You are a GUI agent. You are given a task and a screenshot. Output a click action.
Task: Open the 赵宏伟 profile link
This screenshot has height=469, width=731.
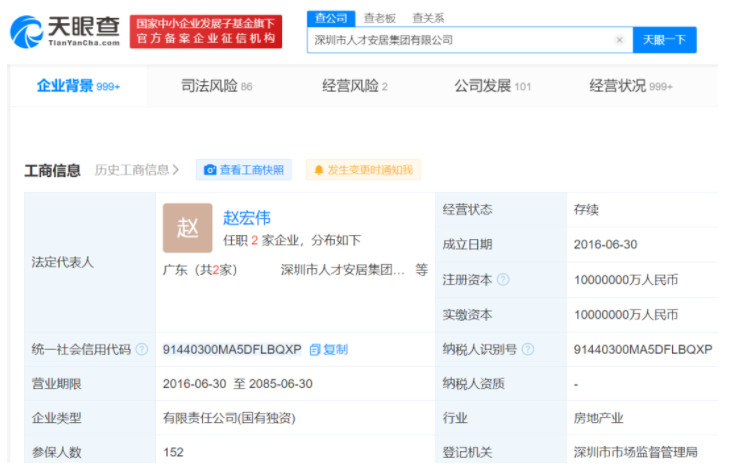click(247, 218)
